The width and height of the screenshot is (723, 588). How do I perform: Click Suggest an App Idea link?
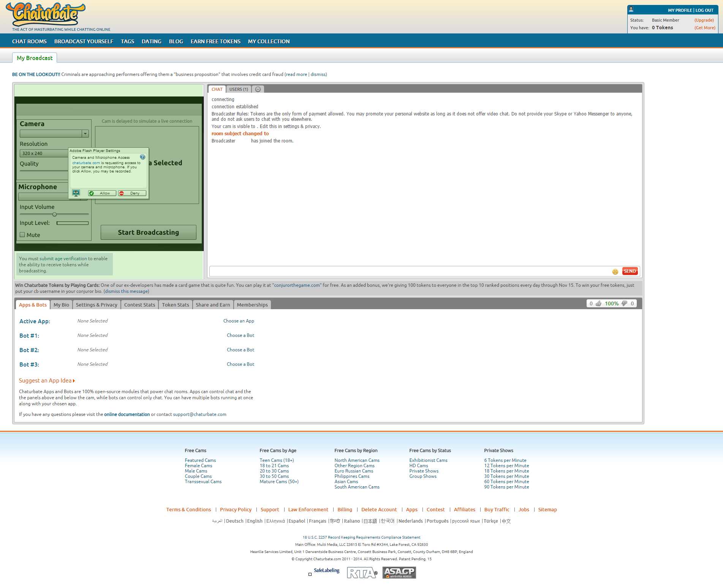47,381
